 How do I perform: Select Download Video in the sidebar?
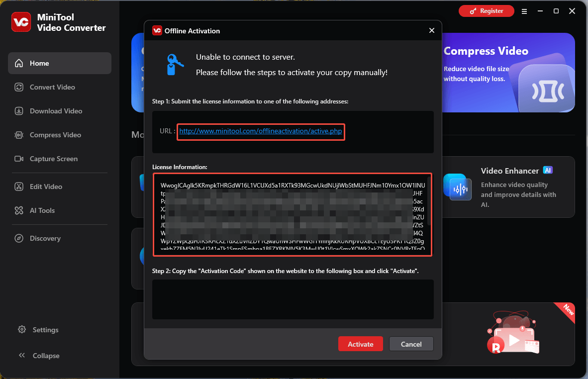[x=60, y=111]
